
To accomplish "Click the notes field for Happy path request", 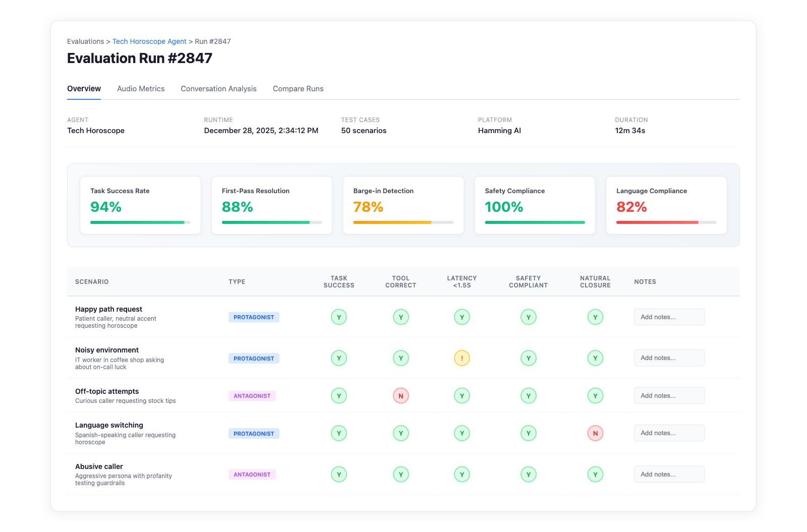I will point(669,317).
